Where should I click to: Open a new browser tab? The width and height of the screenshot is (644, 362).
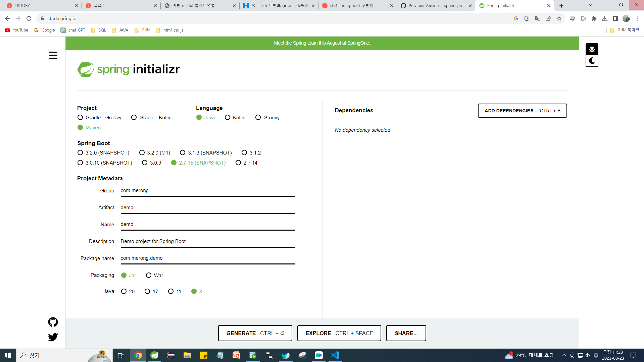[x=561, y=6]
